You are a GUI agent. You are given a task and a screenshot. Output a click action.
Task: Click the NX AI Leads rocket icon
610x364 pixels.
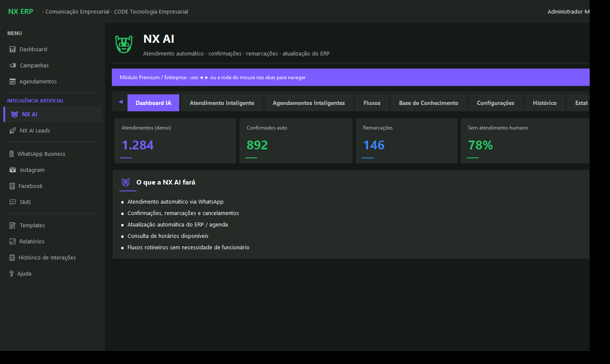13,131
